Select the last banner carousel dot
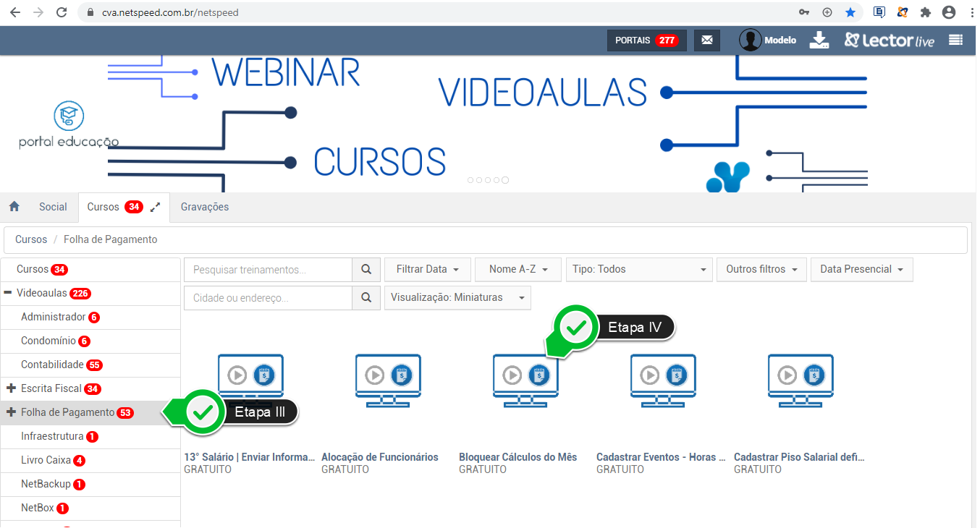 505,180
